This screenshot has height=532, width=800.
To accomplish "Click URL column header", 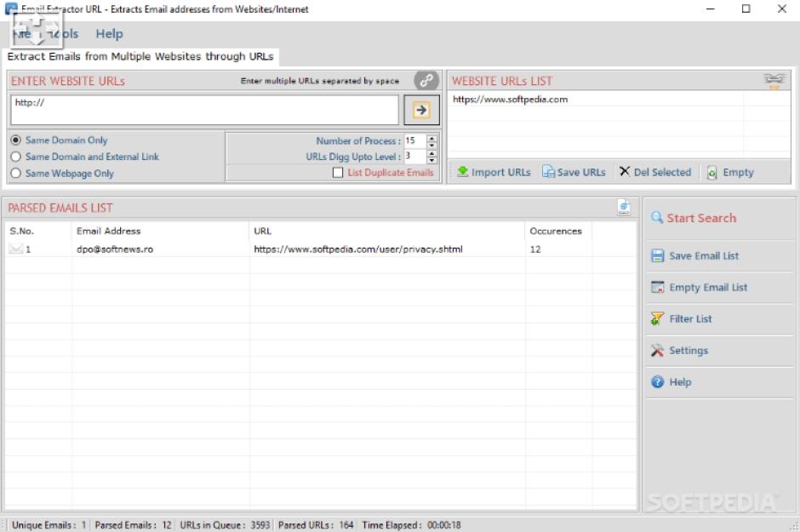I will 386,231.
